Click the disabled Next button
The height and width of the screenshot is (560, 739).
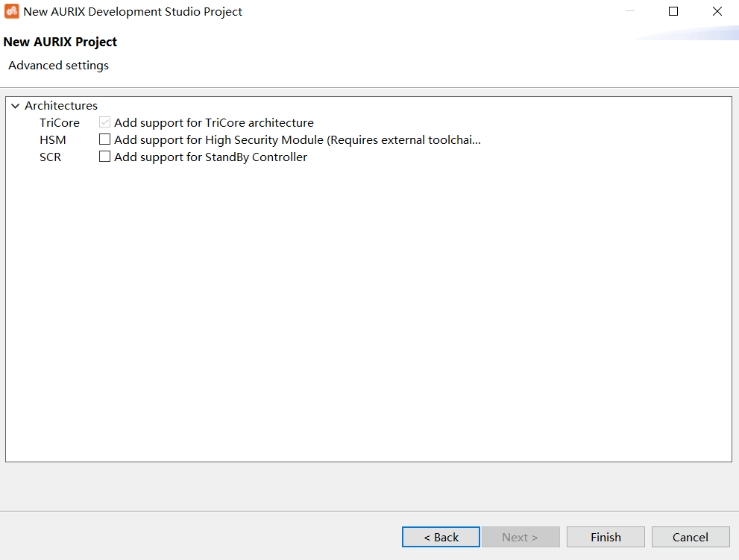click(x=521, y=537)
